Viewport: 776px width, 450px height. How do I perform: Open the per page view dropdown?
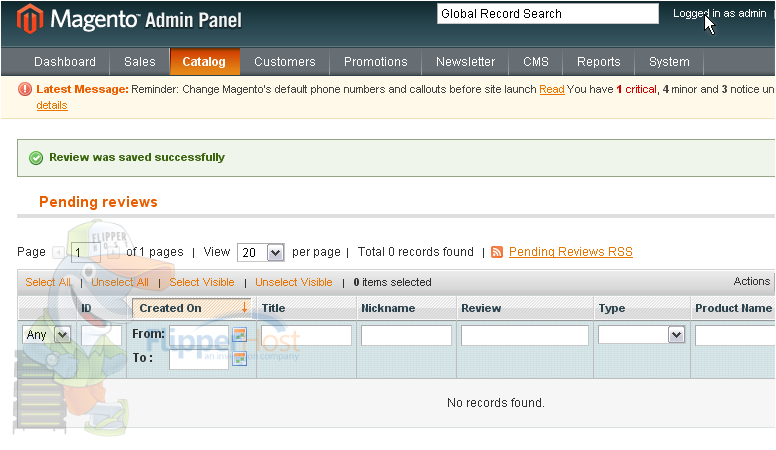(260, 252)
